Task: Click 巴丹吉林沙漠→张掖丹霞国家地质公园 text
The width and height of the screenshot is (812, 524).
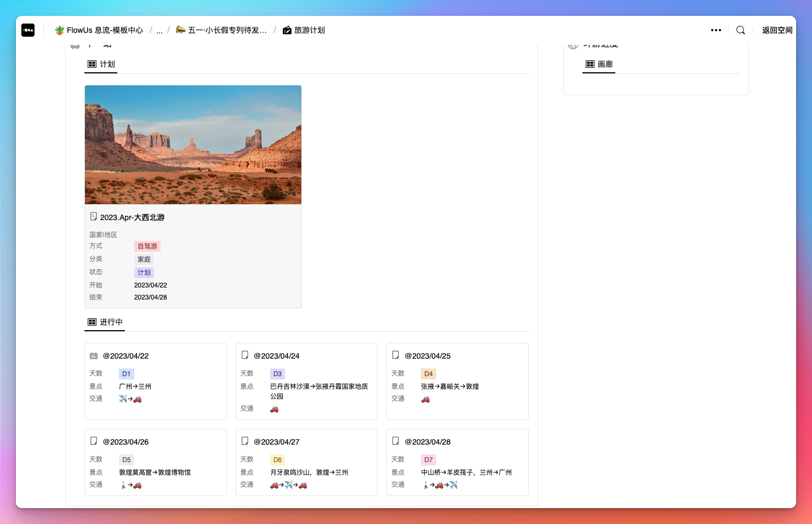Action: 319,391
